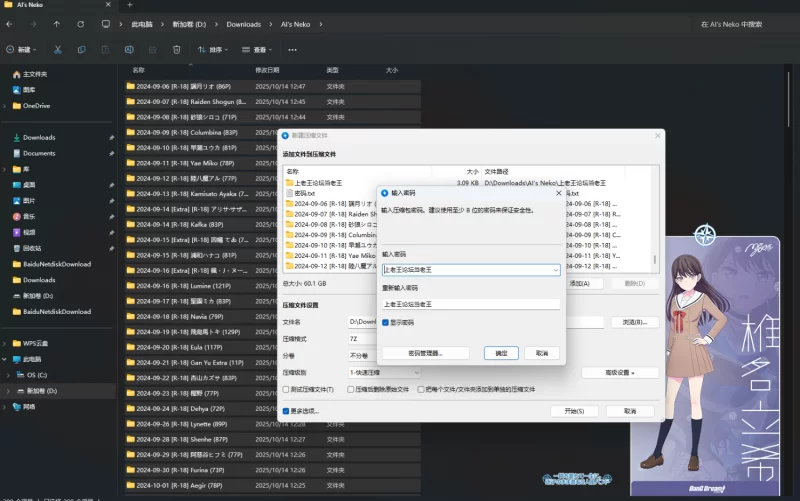The width and height of the screenshot is (800, 501).
Task: Click the 确定 button in password dialog
Action: click(501, 353)
